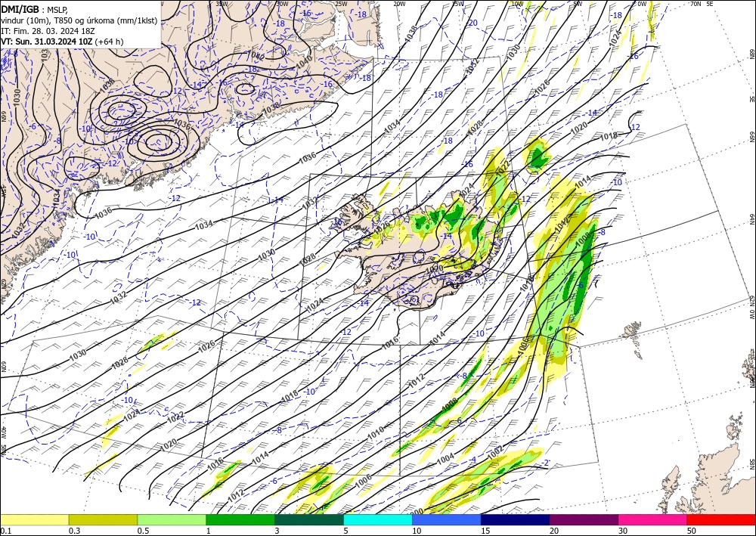The width and height of the screenshot is (756, 536).
Task: Select the pink 30–50 legend color band
Action: click(x=652, y=519)
